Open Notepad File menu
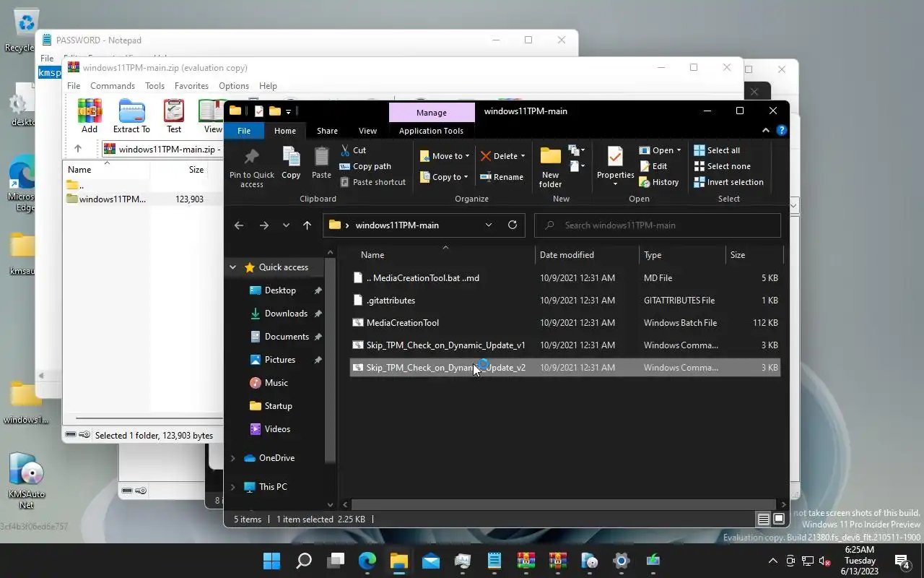This screenshot has height=578, width=924. (47, 58)
